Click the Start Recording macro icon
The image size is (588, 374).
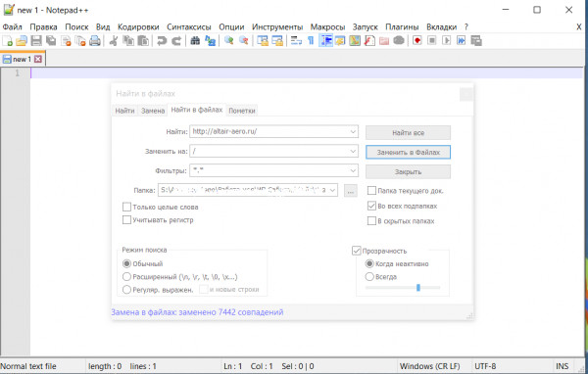[x=417, y=40]
